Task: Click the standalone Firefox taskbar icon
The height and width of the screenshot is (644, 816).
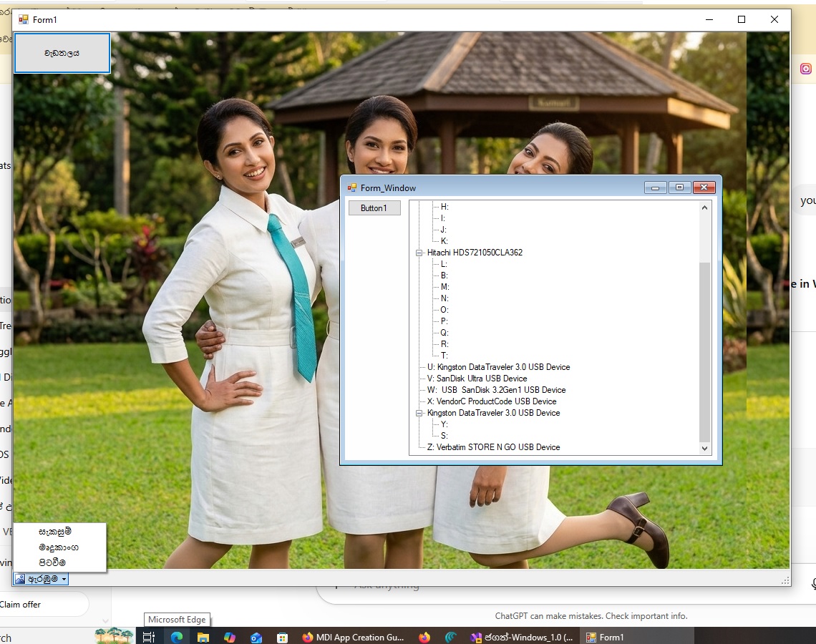Action: (x=424, y=638)
